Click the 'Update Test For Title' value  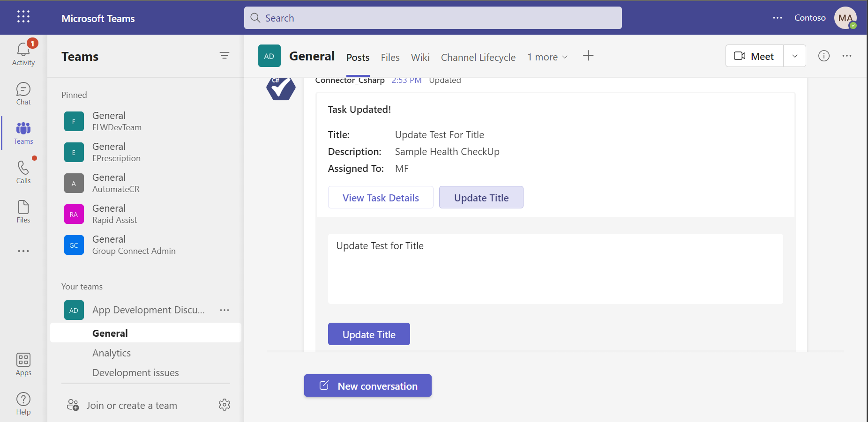(x=440, y=135)
